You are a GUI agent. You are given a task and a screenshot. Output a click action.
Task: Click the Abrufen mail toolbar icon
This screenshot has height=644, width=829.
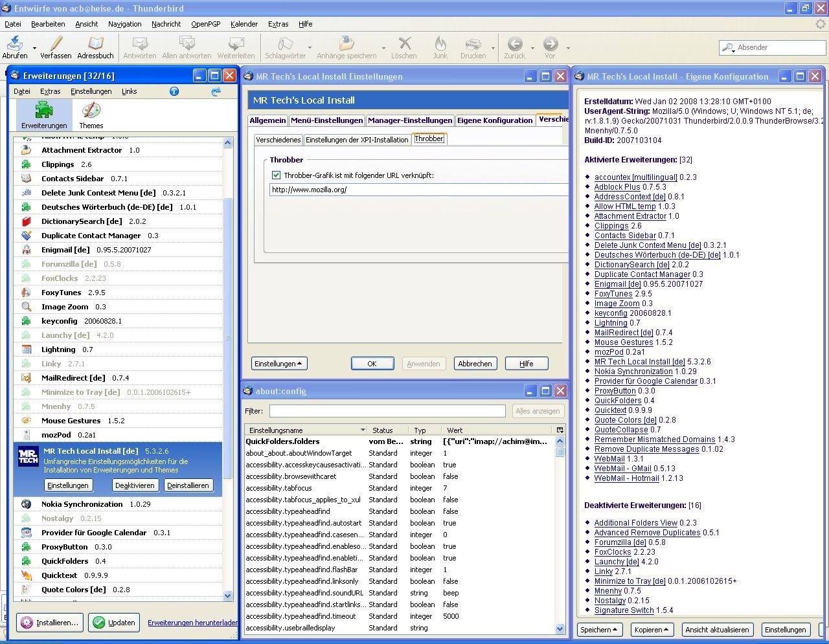pos(14,43)
